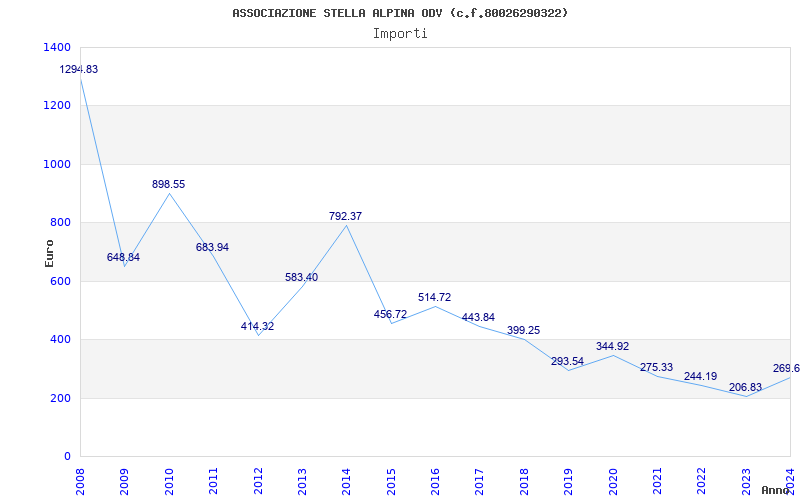Select the 648.84 data label

123,258
